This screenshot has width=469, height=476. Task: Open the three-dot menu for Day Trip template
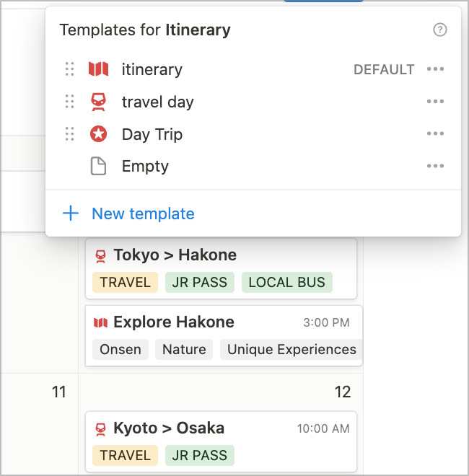[x=435, y=133]
